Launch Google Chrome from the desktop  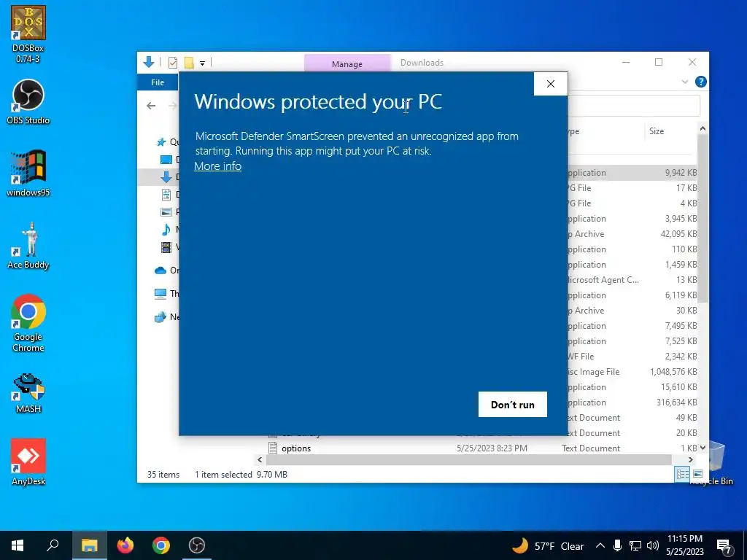pos(28,323)
